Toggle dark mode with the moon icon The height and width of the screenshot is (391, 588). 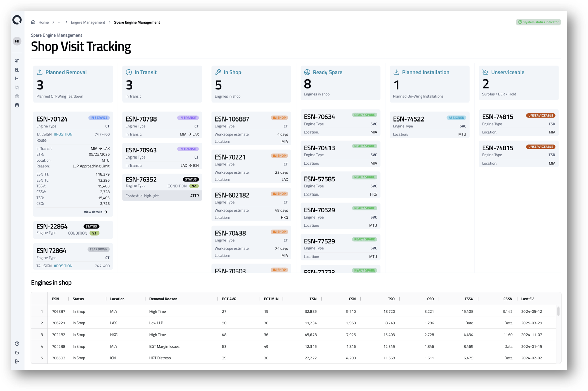tap(17, 353)
